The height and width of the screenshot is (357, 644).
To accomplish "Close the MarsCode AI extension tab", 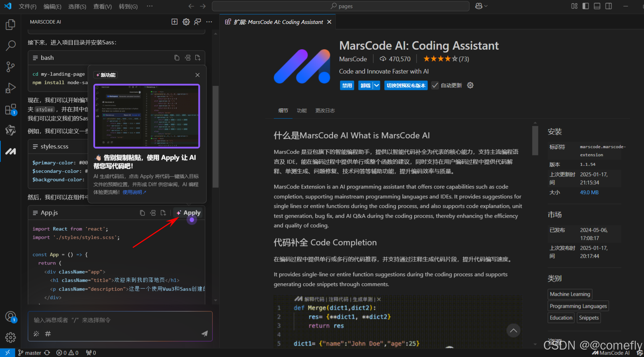I will click(x=329, y=22).
